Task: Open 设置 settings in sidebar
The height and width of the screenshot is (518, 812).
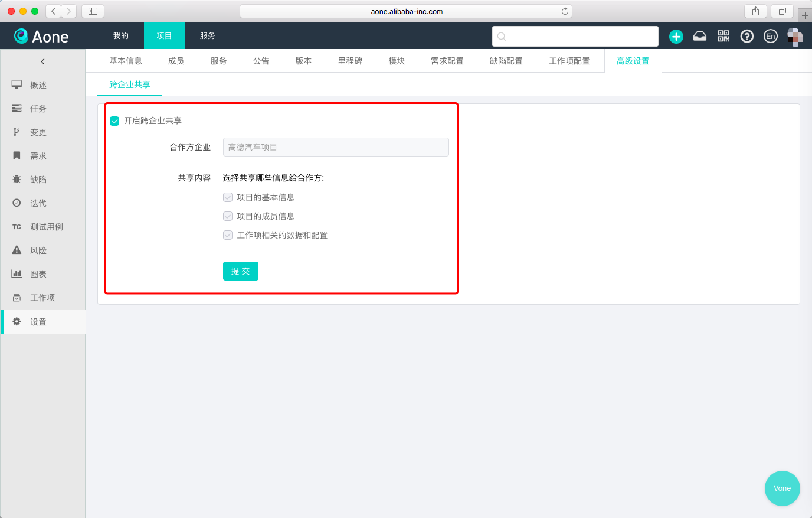Action: coord(43,322)
